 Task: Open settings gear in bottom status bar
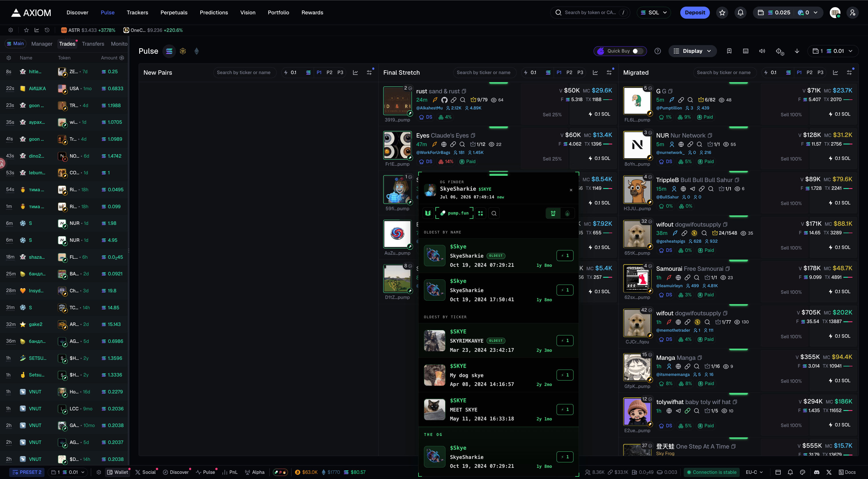coord(99,472)
